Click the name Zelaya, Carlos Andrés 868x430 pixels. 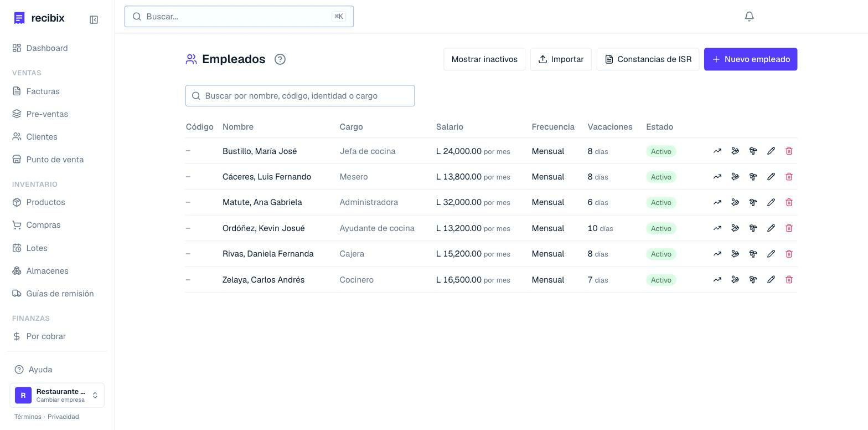coord(263,280)
